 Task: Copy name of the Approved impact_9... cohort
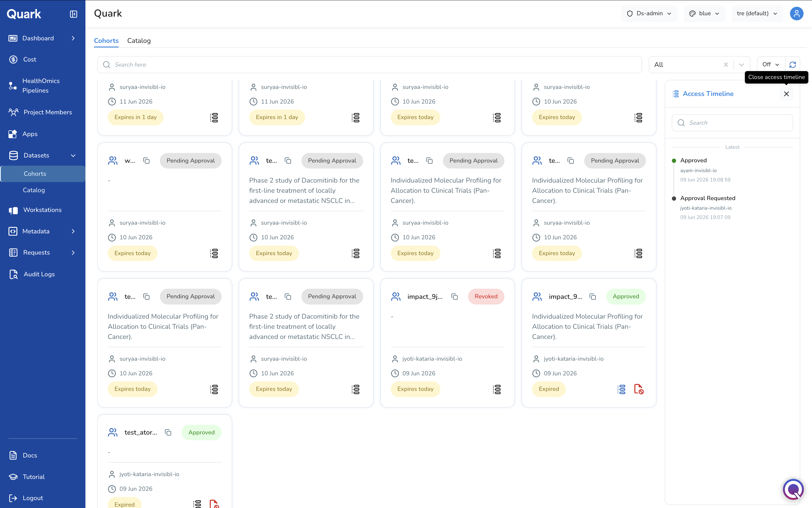point(593,297)
